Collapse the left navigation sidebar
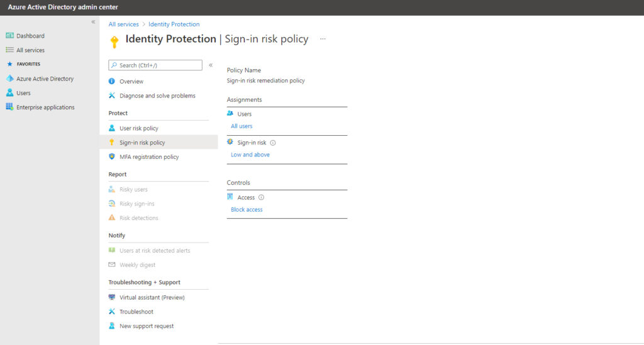This screenshot has width=644, height=345. click(x=93, y=22)
